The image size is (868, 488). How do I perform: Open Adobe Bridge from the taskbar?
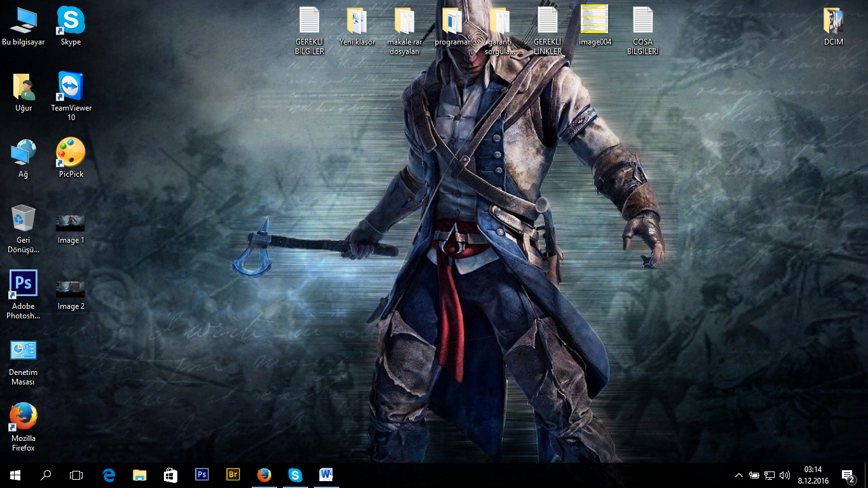coord(233,475)
